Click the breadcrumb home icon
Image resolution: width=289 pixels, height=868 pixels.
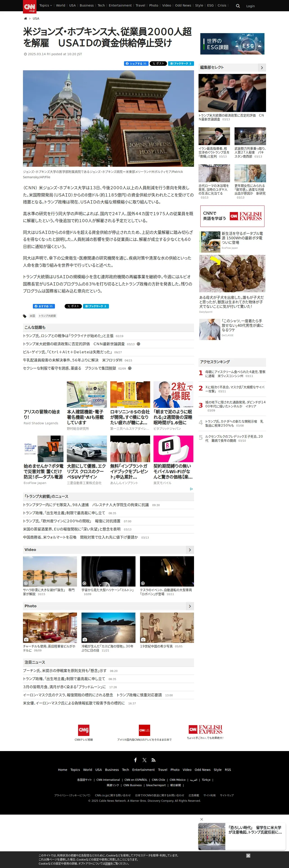pyautogui.click(x=25, y=18)
